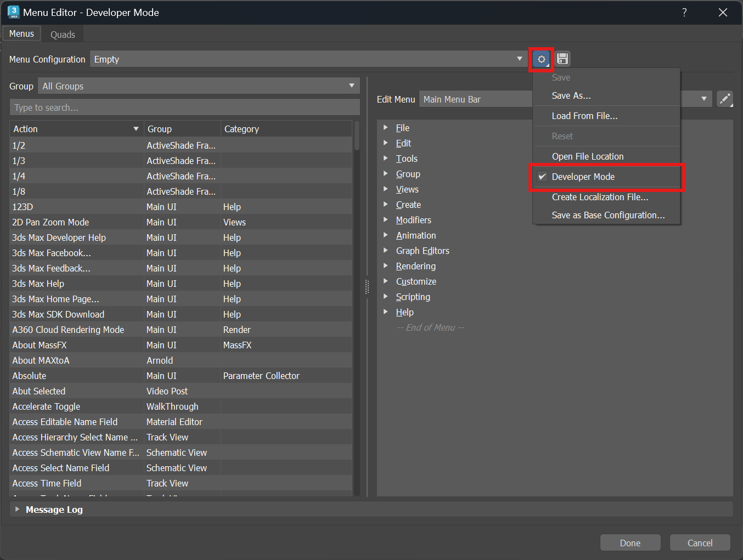Expand the Modifiers menu tree item
This screenshot has height=560, width=743.
[x=386, y=219]
